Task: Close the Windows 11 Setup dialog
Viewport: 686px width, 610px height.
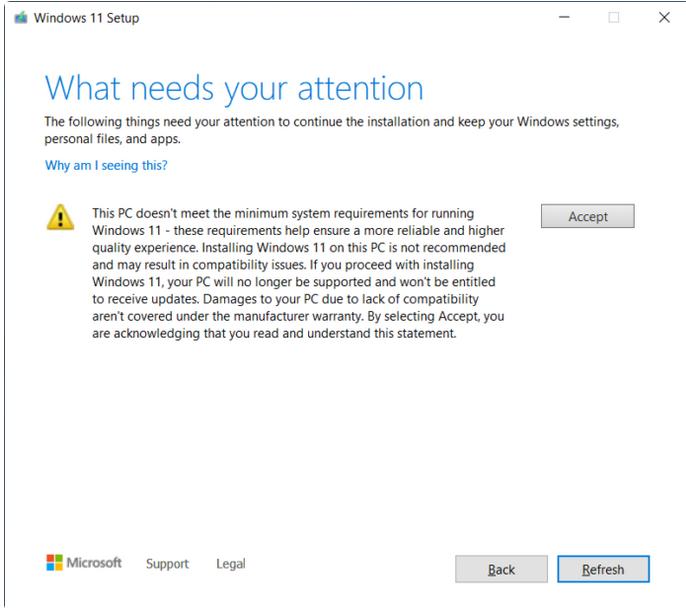Action: (x=664, y=19)
